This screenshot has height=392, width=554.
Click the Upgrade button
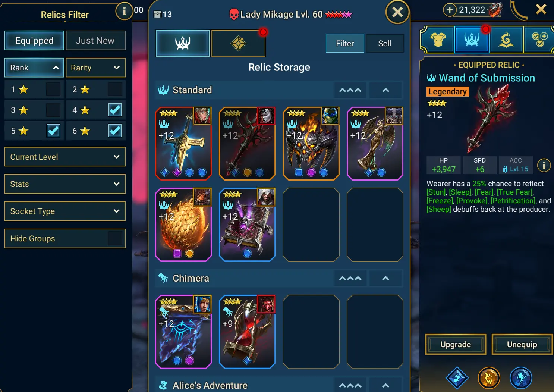[456, 344]
